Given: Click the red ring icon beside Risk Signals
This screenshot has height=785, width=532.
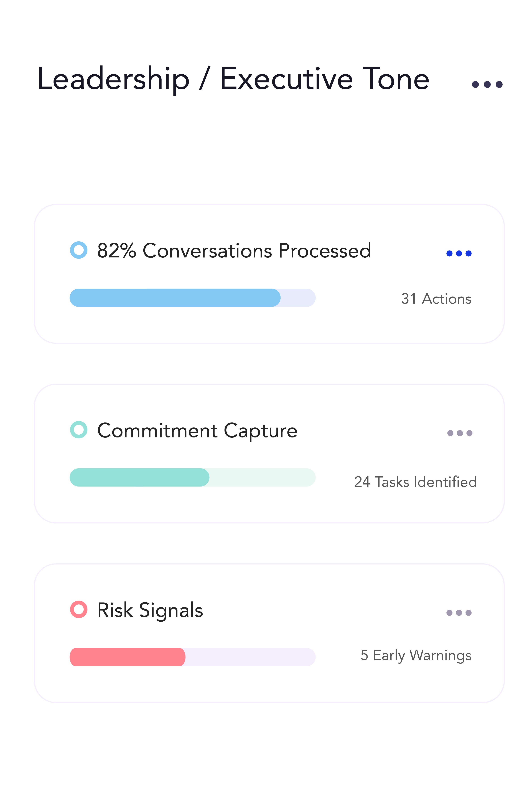Looking at the screenshot, I should (79, 610).
